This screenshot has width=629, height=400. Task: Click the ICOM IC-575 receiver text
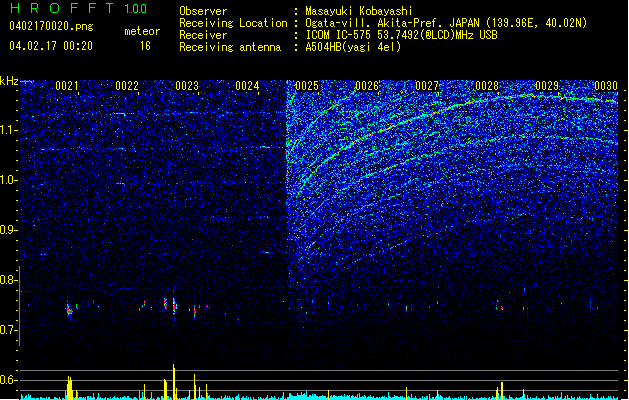[401, 35]
